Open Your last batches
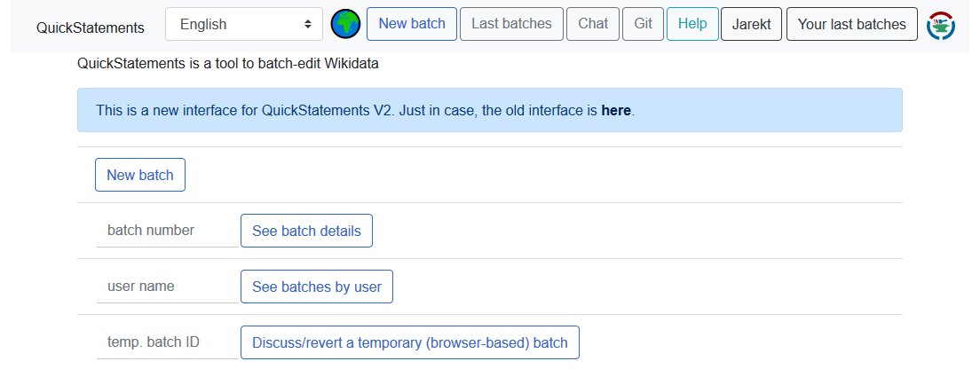 click(x=851, y=24)
